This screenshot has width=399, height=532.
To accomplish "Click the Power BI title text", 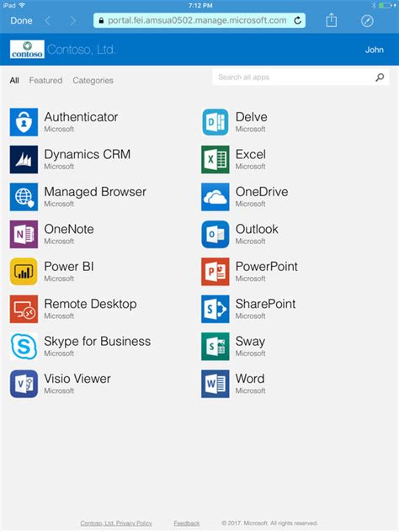I will pyautogui.click(x=69, y=266).
